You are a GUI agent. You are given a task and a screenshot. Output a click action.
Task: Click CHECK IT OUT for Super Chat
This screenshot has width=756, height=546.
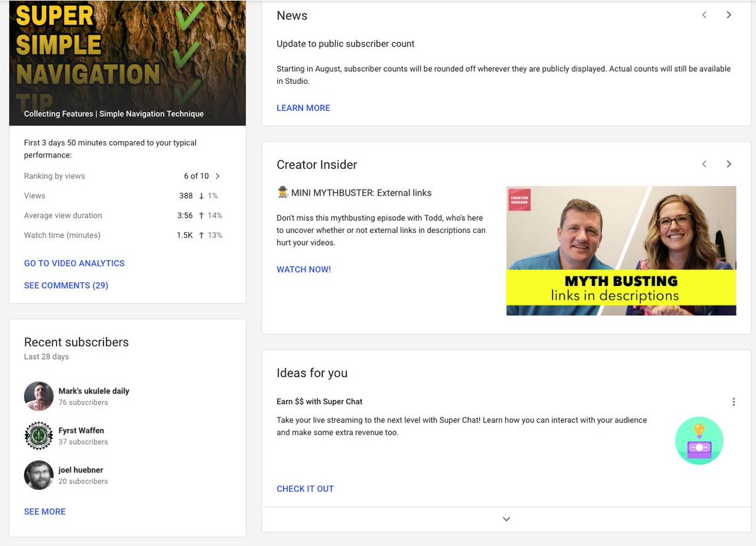(x=305, y=489)
